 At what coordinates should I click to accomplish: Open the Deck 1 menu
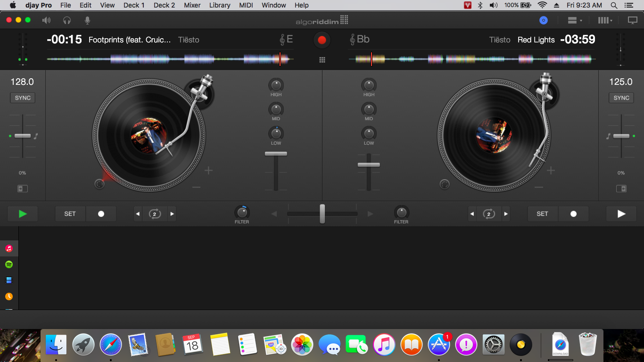[x=134, y=5]
